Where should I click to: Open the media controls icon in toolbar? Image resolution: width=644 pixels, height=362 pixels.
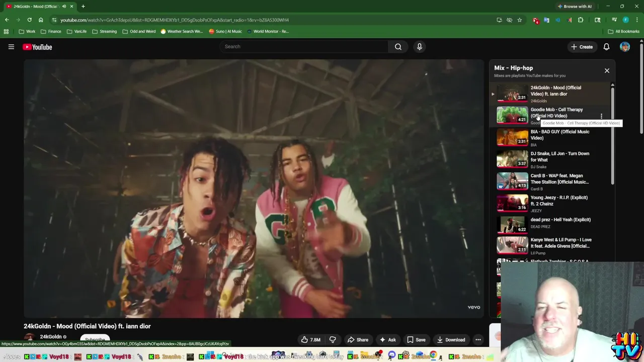pyautogui.click(x=614, y=20)
